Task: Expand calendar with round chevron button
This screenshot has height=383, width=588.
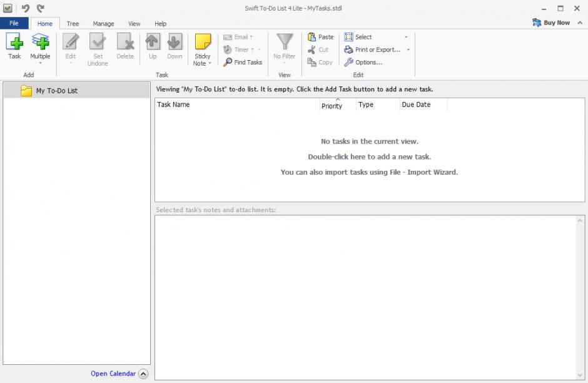Action: click(x=143, y=374)
